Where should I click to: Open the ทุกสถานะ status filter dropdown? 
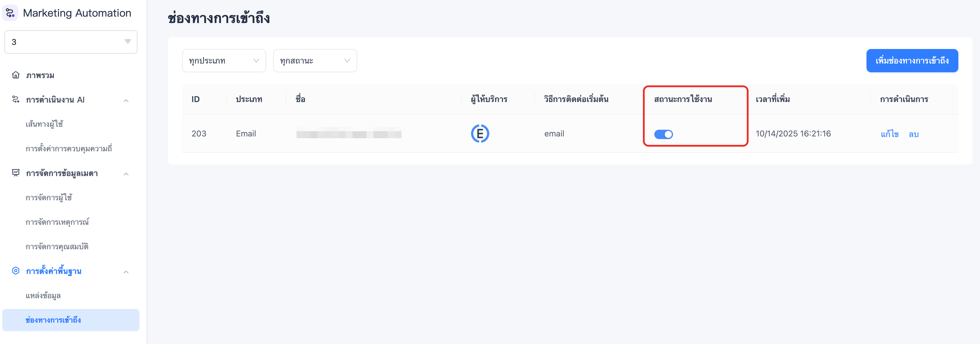(315, 61)
